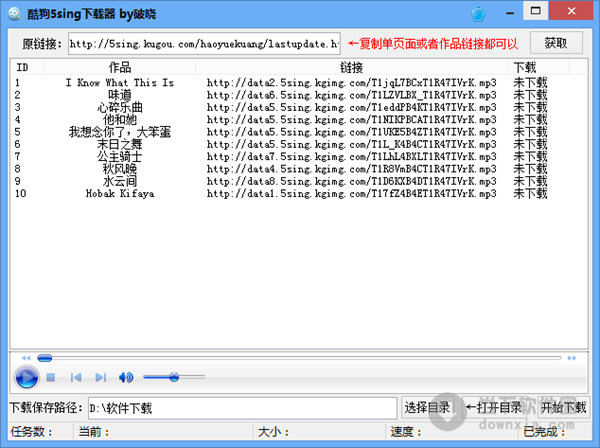Screen dimensions: 600x448
Task: Click the link ending T1LZVLBX_T1R47IVrK.mp3
Action: coord(352,95)
